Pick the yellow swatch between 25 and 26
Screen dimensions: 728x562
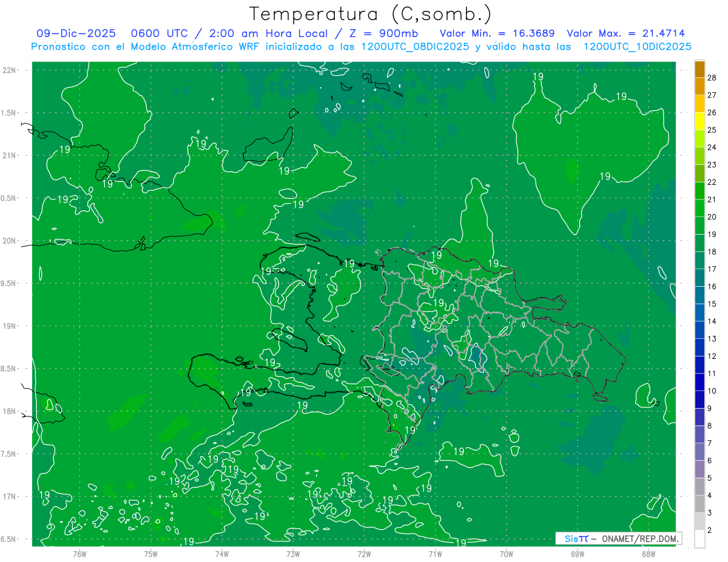point(700,121)
